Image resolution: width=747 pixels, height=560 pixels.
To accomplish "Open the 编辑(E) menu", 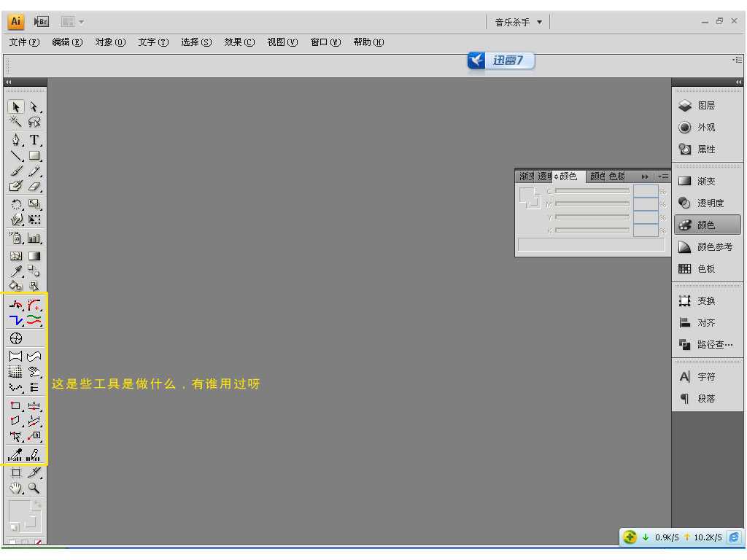I will [x=67, y=42].
